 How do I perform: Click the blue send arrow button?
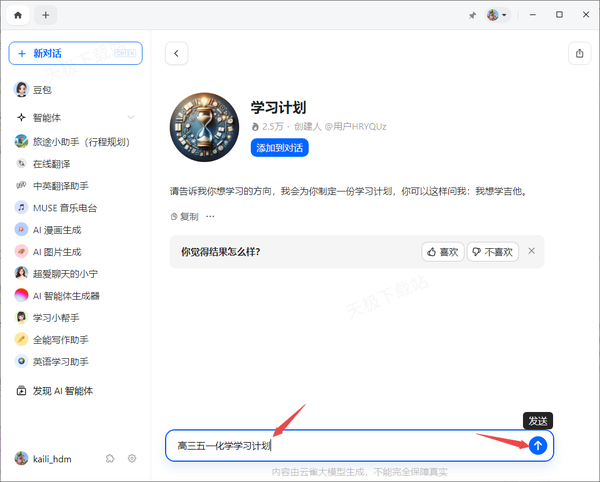click(x=538, y=445)
